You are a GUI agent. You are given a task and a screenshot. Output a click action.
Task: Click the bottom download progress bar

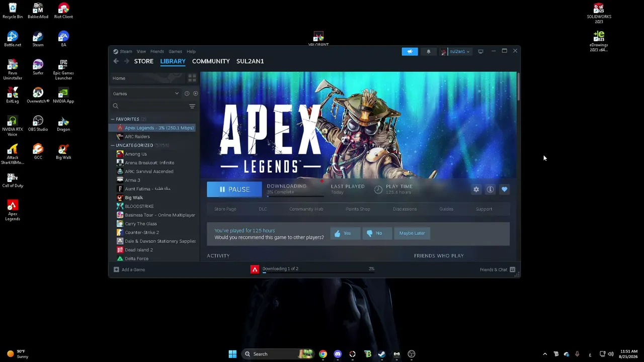318,273
